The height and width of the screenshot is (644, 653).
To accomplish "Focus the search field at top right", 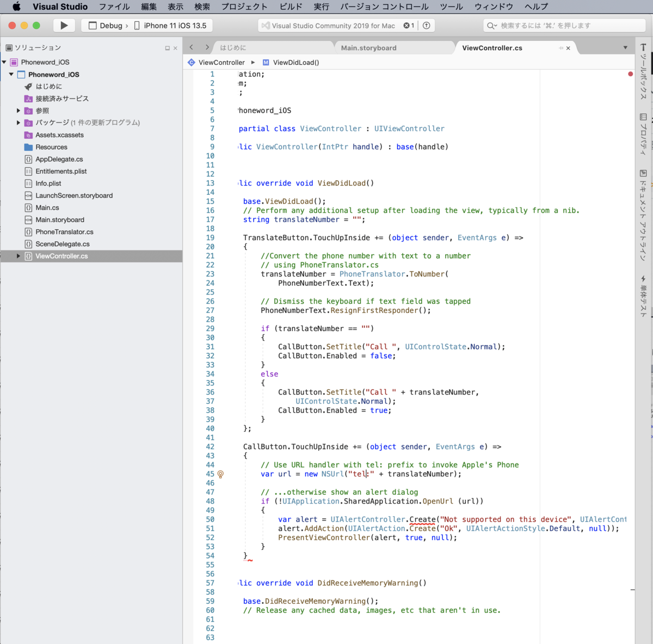I will [x=564, y=26].
